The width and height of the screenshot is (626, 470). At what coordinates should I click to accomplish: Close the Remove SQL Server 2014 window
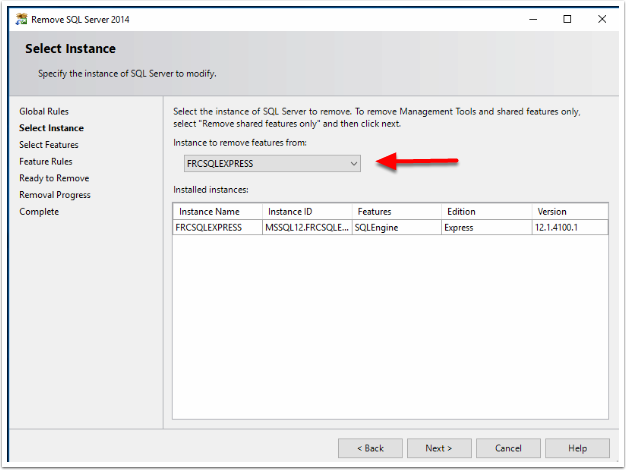[602, 19]
